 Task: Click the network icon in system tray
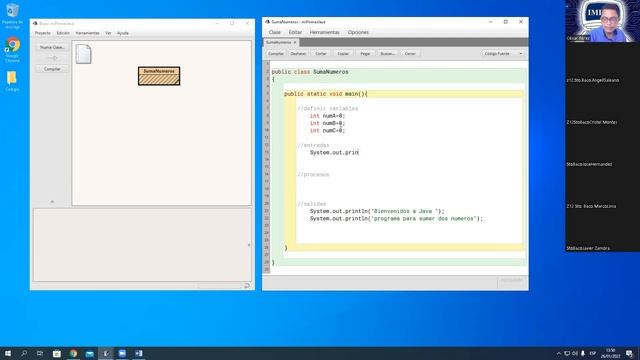pyautogui.click(x=567, y=353)
